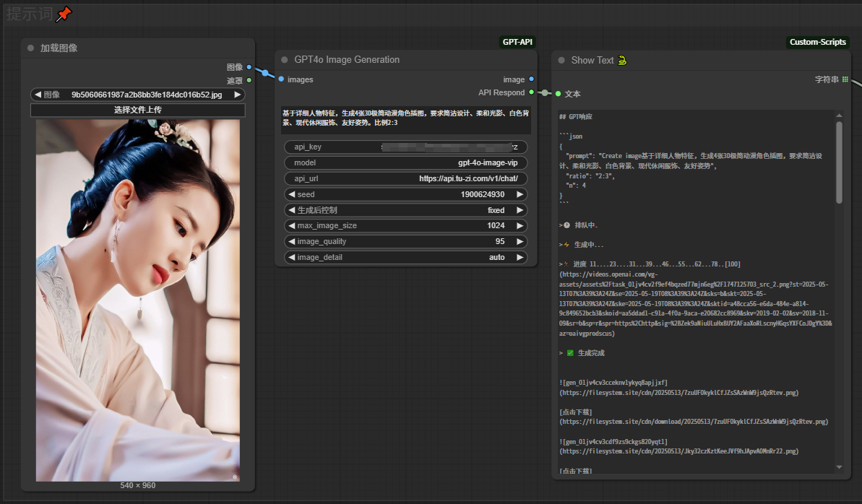The image size is (862, 504).
Task: Select previous image file with left arrow
Action: pos(38,95)
